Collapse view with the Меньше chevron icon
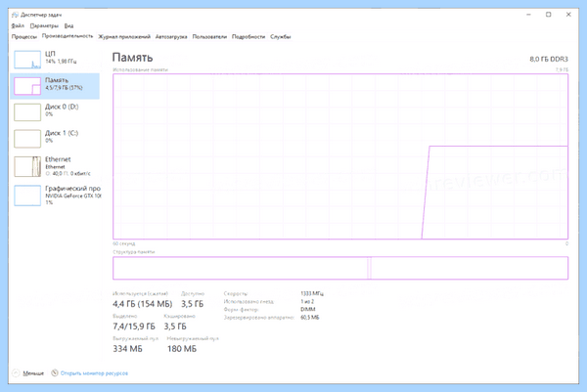 [16, 372]
